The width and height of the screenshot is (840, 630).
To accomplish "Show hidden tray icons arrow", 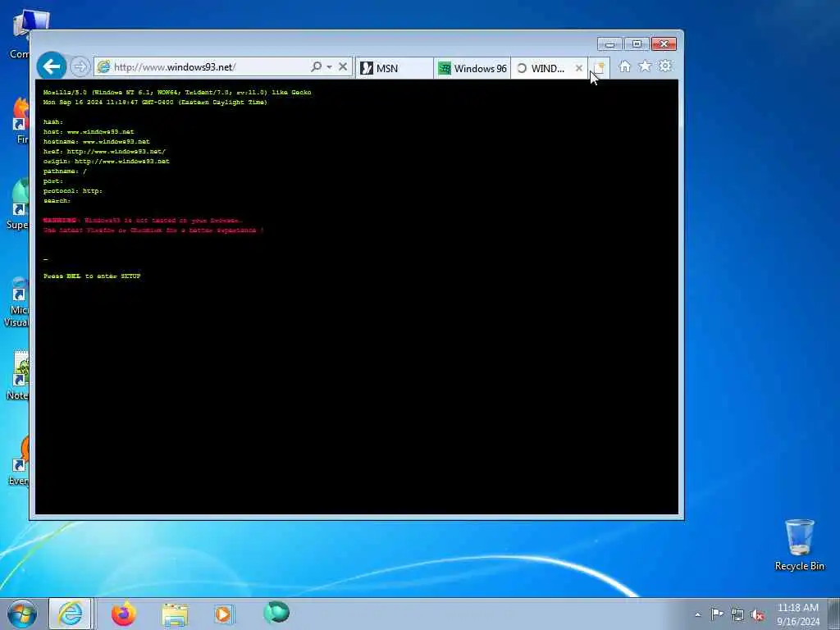I will [x=697, y=614].
